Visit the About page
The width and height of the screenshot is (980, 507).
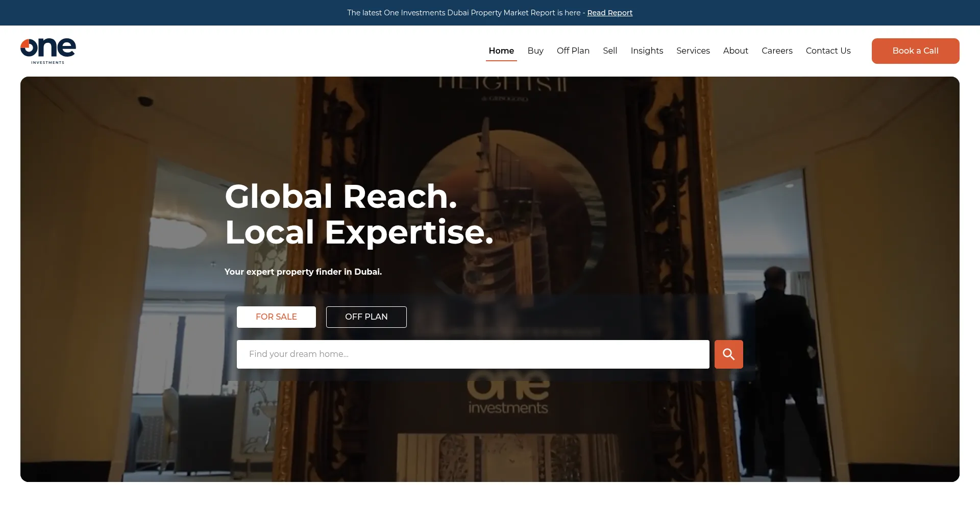[736, 51]
